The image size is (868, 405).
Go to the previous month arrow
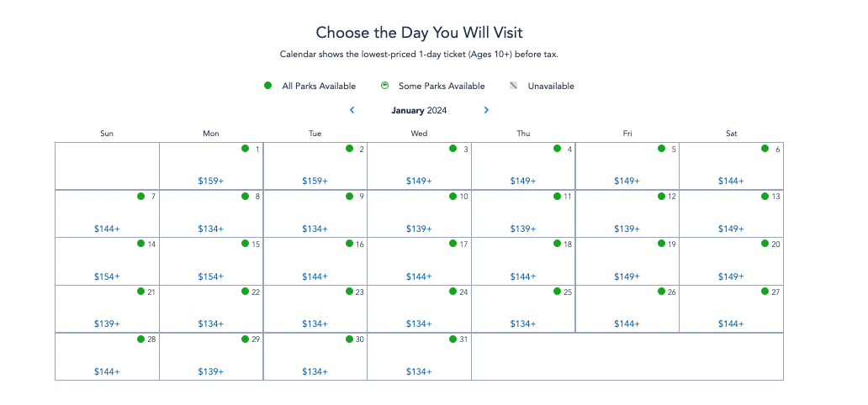click(x=352, y=110)
